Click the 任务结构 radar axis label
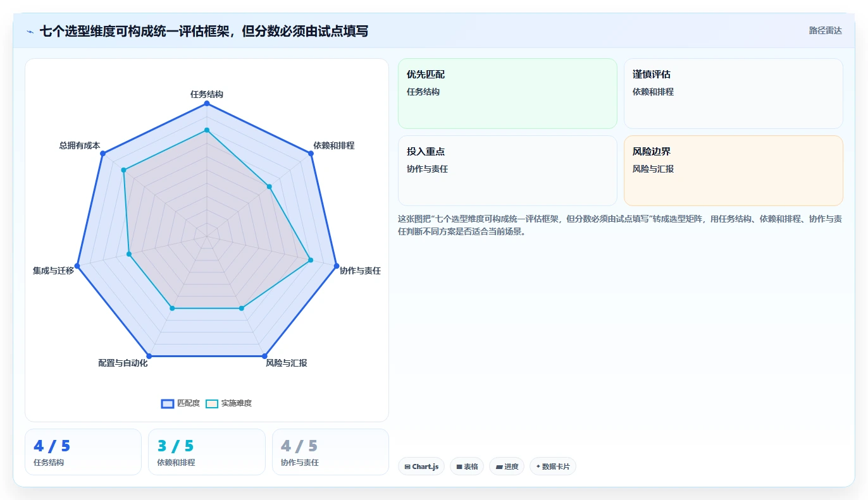868x500 pixels. pyautogui.click(x=206, y=94)
